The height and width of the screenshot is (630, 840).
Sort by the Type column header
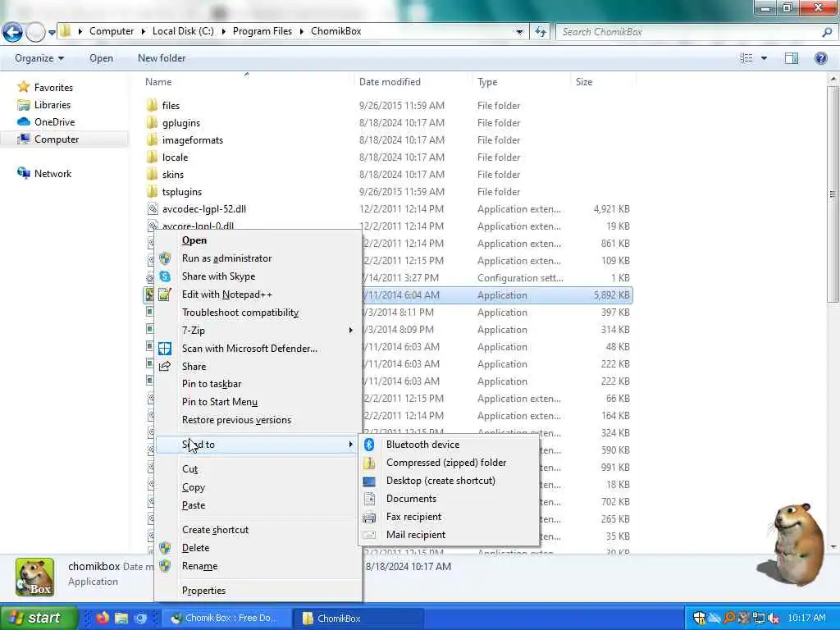[x=487, y=82]
